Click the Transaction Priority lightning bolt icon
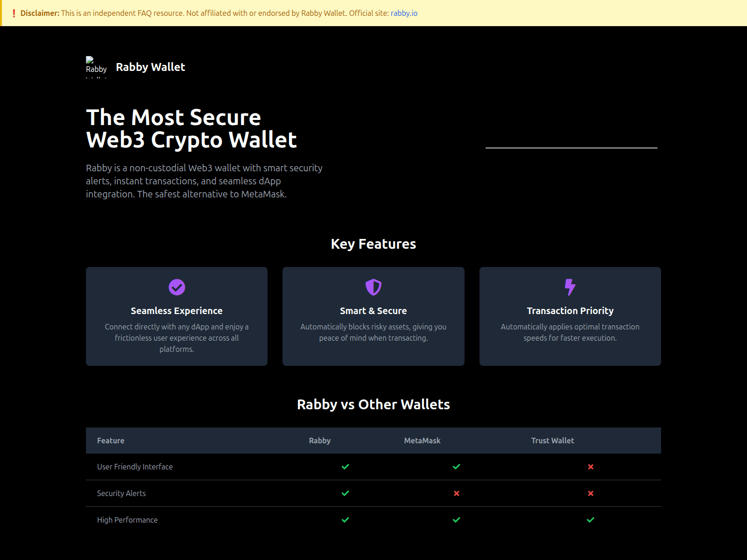This screenshot has width=747, height=560. point(570,287)
